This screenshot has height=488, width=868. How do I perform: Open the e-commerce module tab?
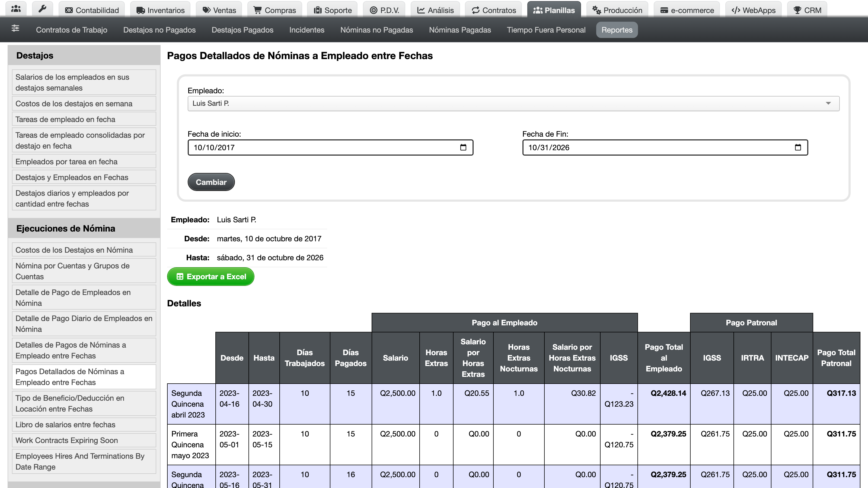[x=687, y=10]
